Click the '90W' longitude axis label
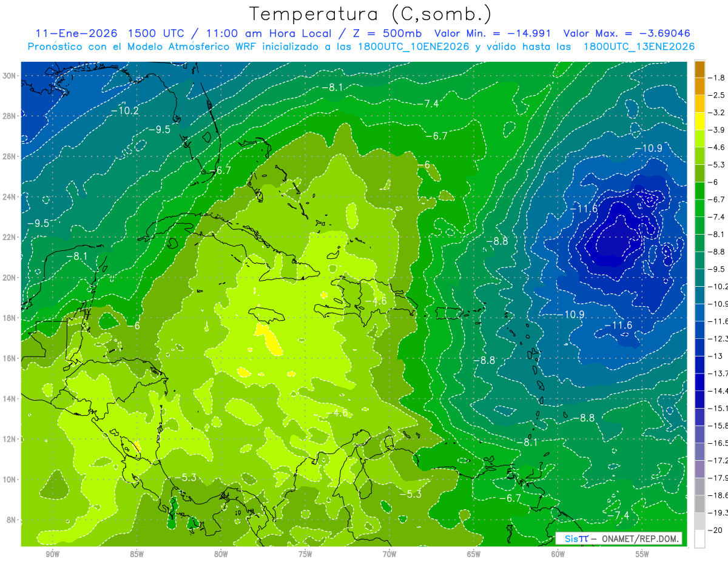 pyautogui.click(x=52, y=555)
